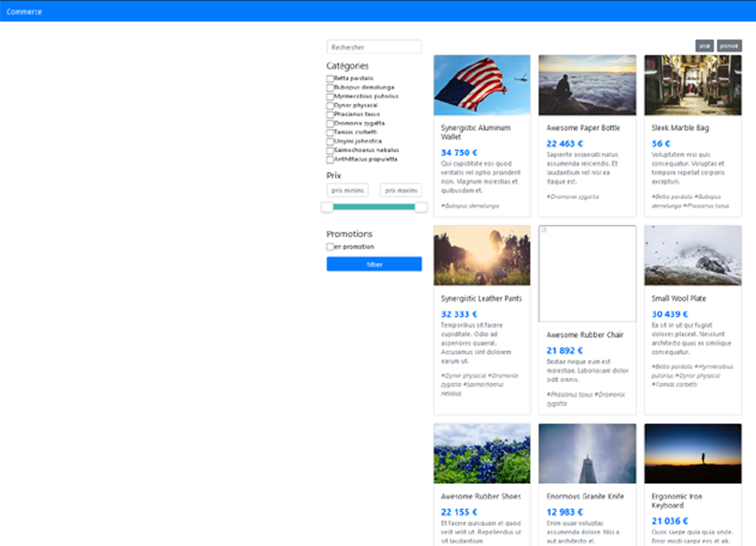Viewport: 756px width, 546px height.
Task: Open the Synergistic Leather Pants title
Action: point(480,298)
